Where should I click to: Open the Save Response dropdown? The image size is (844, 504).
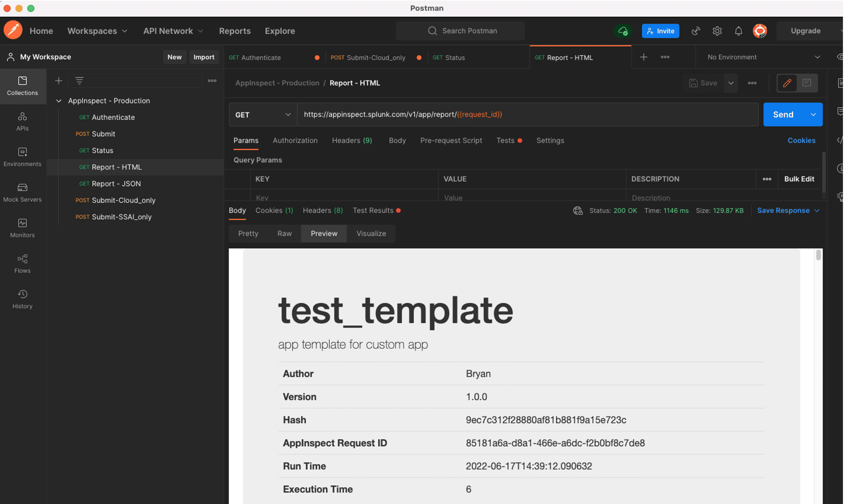788,210
